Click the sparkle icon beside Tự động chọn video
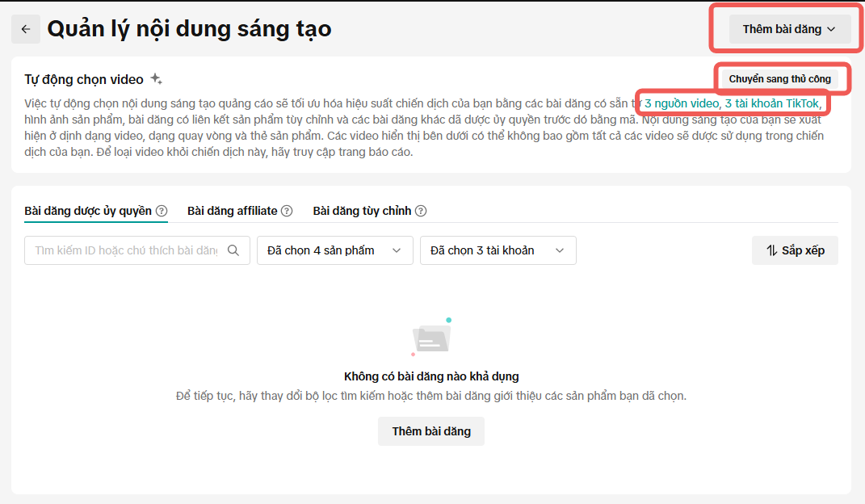 (x=157, y=79)
